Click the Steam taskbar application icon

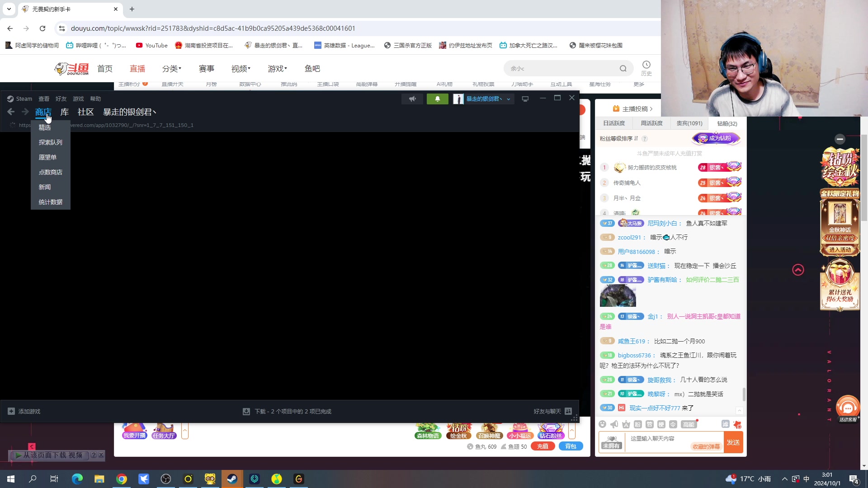click(x=232, y=479)
